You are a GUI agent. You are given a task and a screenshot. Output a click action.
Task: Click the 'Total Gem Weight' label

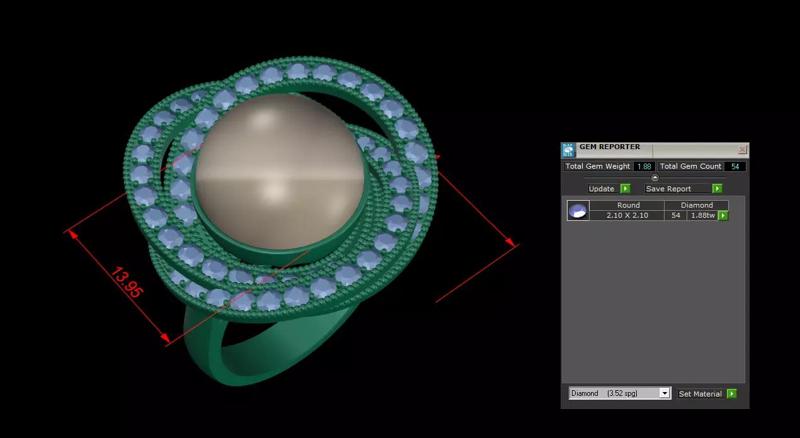tap(597, 166)
